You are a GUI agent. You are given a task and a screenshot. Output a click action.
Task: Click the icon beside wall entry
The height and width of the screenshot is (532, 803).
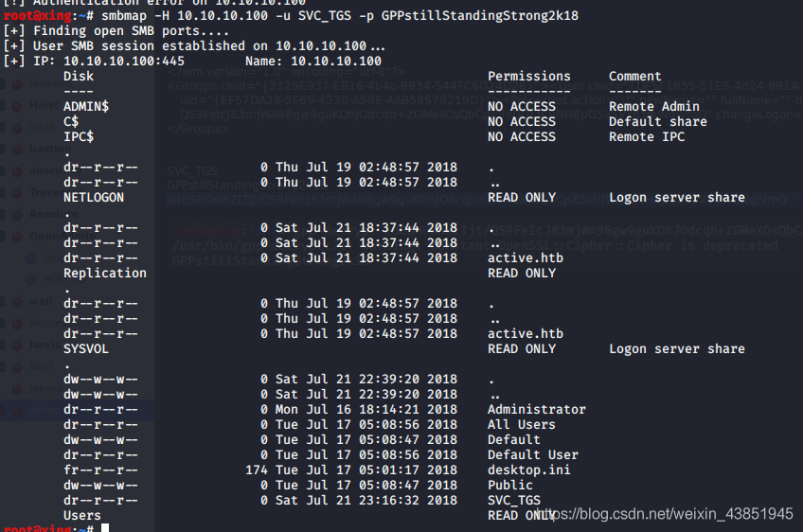(18, 302)
